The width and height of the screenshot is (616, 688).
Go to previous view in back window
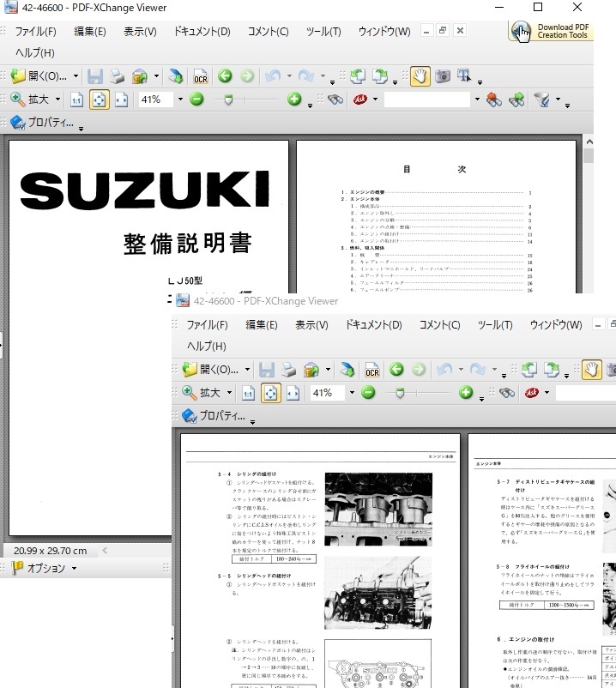point(225,75)
